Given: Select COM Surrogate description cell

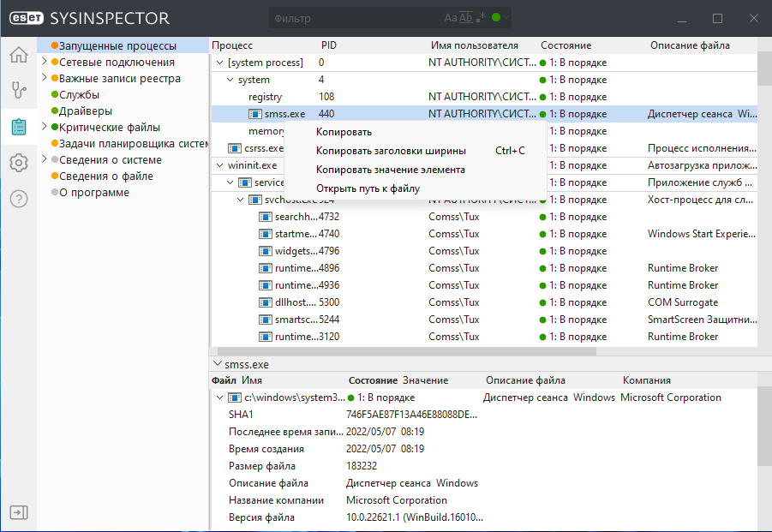Looking at the screenshot, I should point(683,302).
